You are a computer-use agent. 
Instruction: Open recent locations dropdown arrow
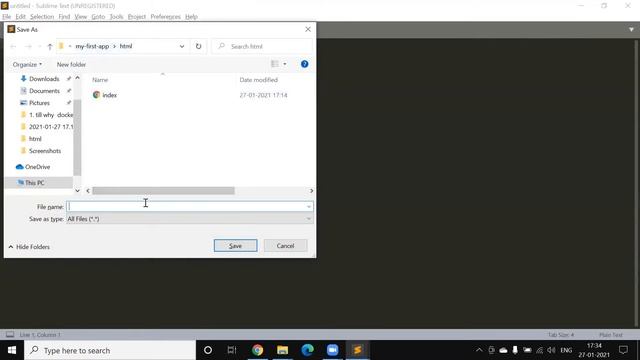tap(40, 47)
